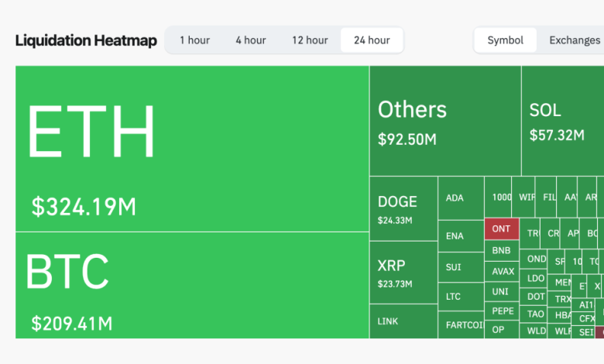Click the SOL $57.32M tile
Viewport: 604px width, 364px height.
tap(563, 121)
